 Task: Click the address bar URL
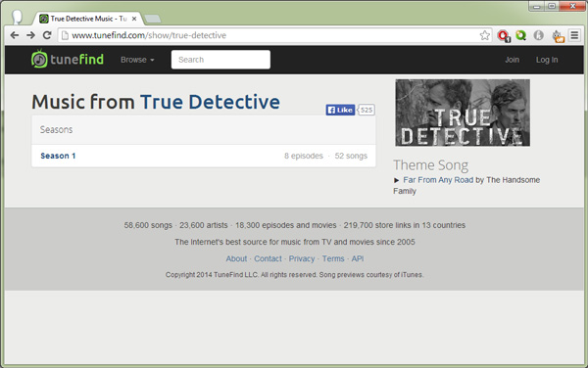[x=149, y=35]
